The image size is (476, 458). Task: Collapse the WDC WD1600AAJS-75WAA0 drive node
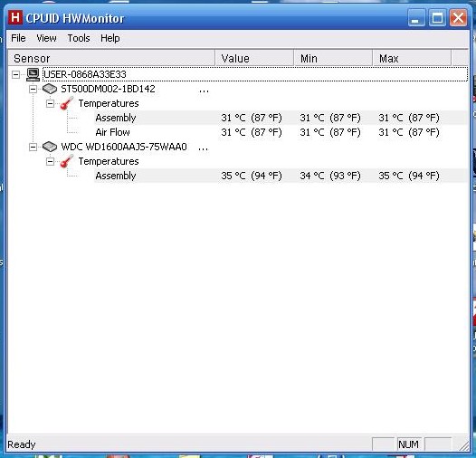[33, 147]
